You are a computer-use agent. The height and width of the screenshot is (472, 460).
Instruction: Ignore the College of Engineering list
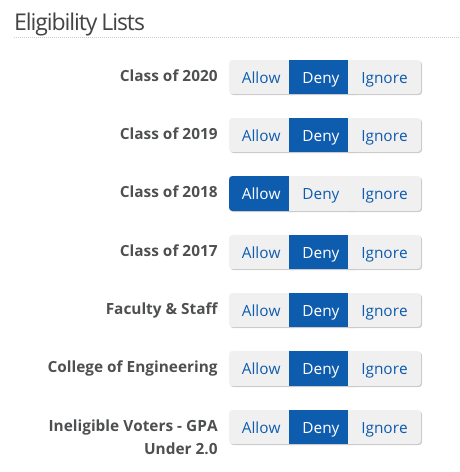click(x=385, y=369)
